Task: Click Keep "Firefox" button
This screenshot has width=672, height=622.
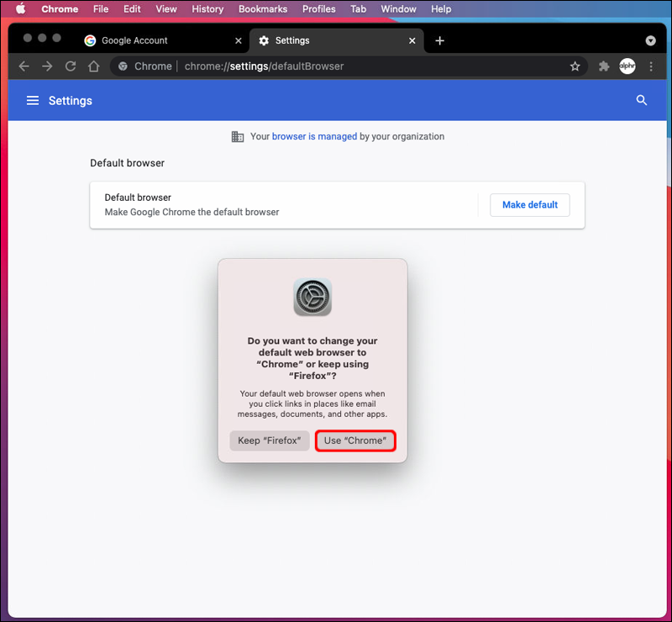Action: tap(270, 440)
